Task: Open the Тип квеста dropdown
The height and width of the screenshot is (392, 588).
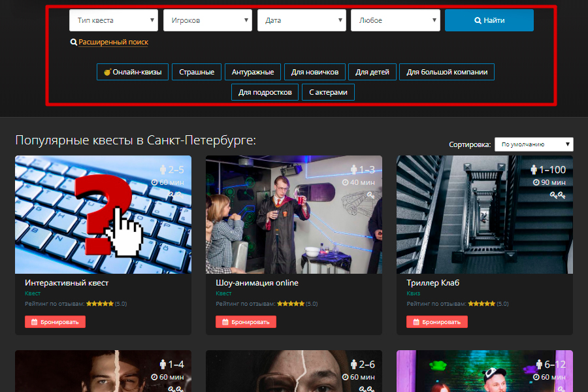Action: click(114, 20)
